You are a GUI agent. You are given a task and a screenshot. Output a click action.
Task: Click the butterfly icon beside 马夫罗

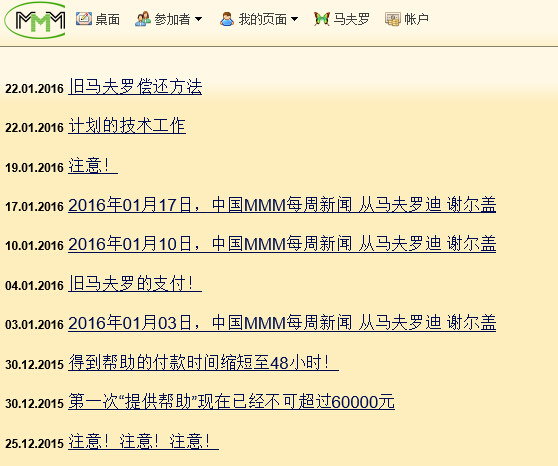322,19
